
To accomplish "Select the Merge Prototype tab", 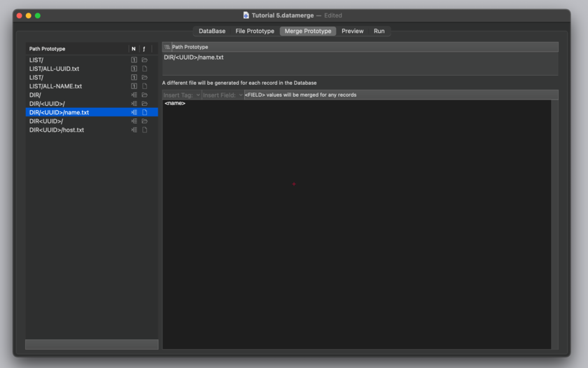I will [308, 31].
